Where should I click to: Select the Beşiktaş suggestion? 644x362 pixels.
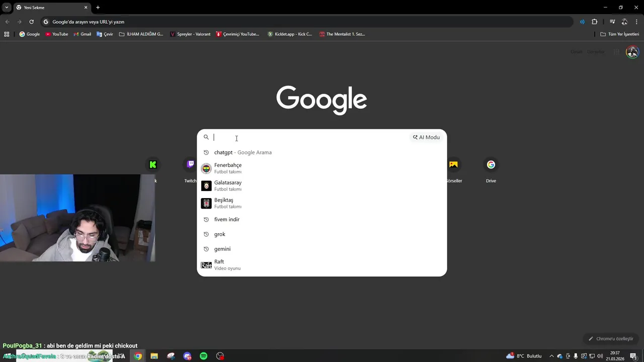point(321,203)
